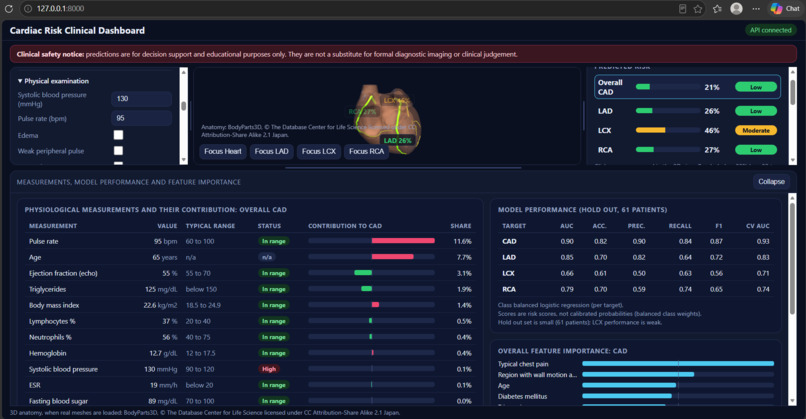Click the LAD row in model performance

[x=636, y=257]
